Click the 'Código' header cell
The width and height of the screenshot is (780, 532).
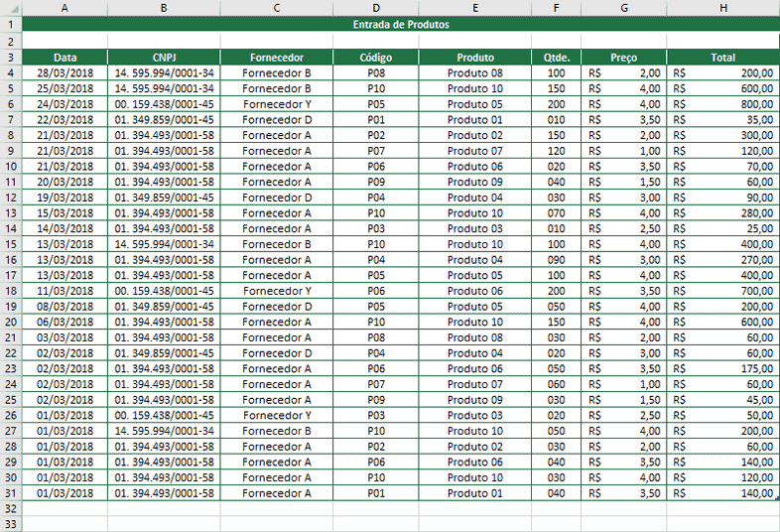(x=375, y=58)
